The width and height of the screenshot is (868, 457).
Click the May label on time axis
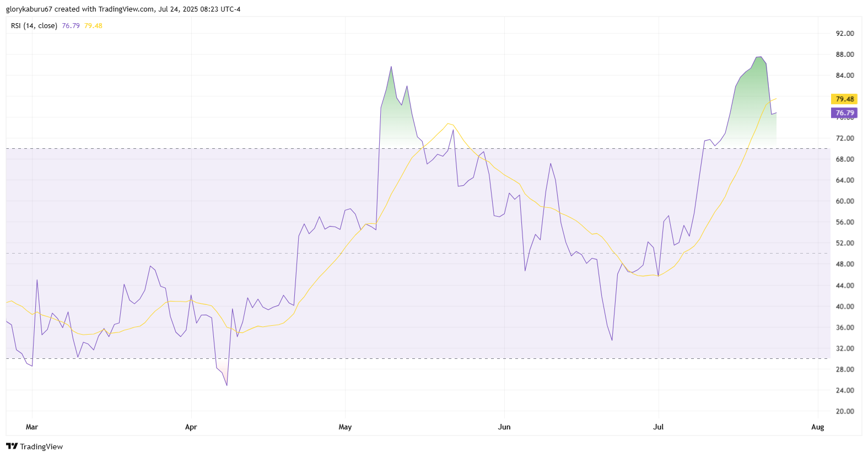(x=345, y=427)
